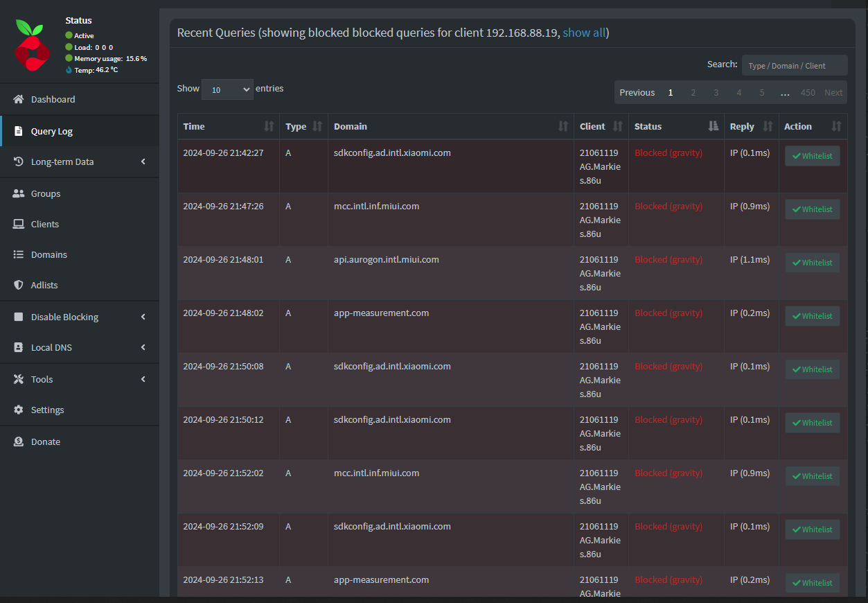Sort table by Action column arrows
This screenshot has width=868, height=603.
[x=836, y=126]
